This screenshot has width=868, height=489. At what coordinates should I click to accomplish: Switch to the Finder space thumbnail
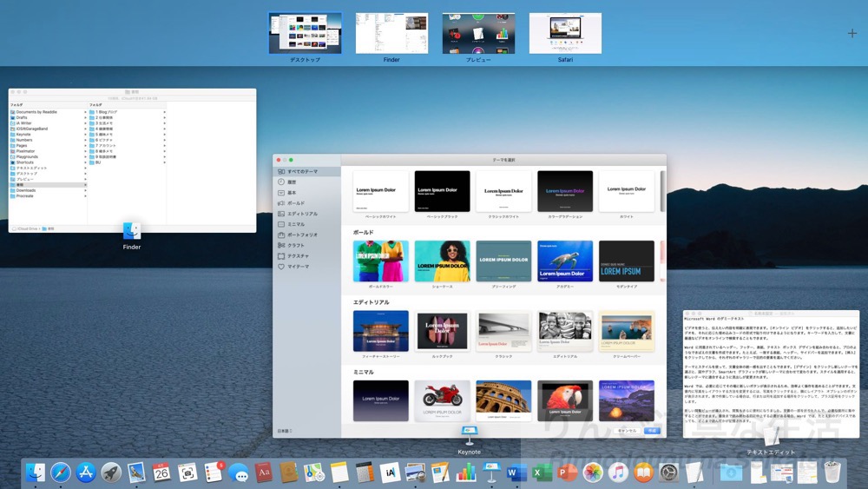(x=392, y=33)
